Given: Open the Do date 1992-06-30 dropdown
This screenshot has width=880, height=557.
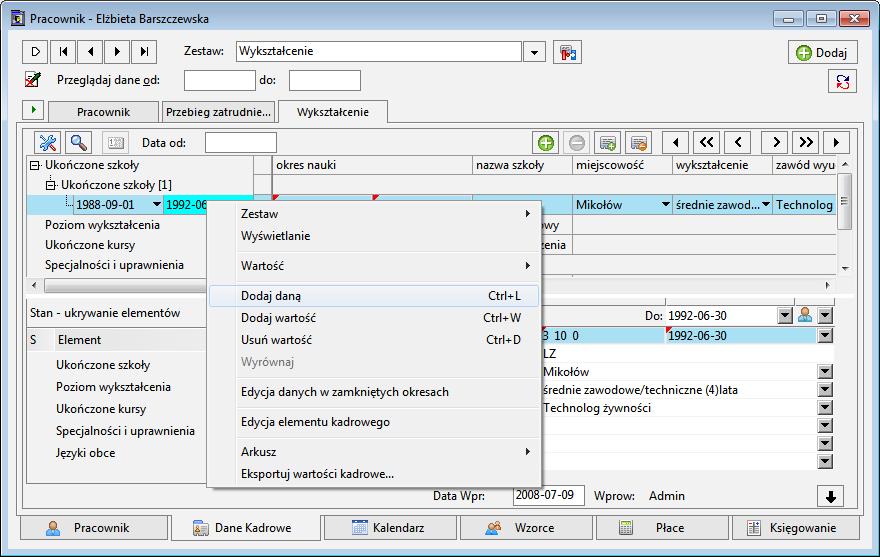Looking at the screenshot, I should tap(785, 316).
